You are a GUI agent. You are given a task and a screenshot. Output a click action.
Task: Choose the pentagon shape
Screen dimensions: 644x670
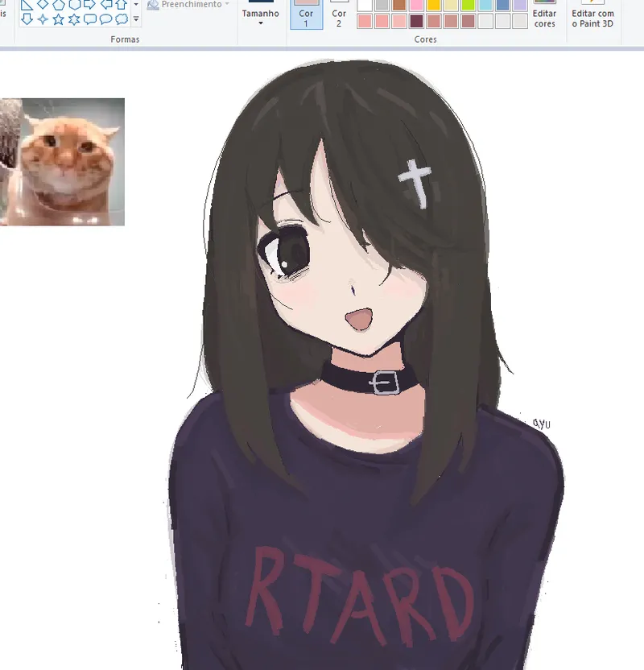[58, 4]
